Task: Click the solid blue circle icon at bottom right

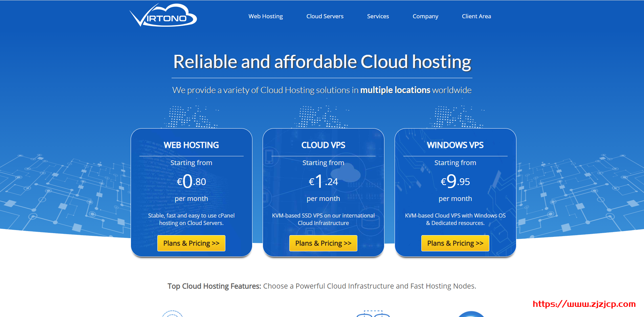Action: click(471, 314)
